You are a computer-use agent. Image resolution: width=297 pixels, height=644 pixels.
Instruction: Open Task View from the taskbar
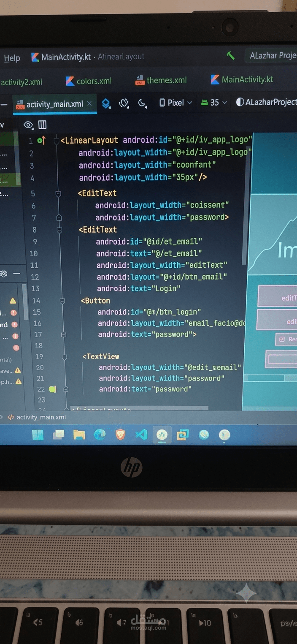58,435
